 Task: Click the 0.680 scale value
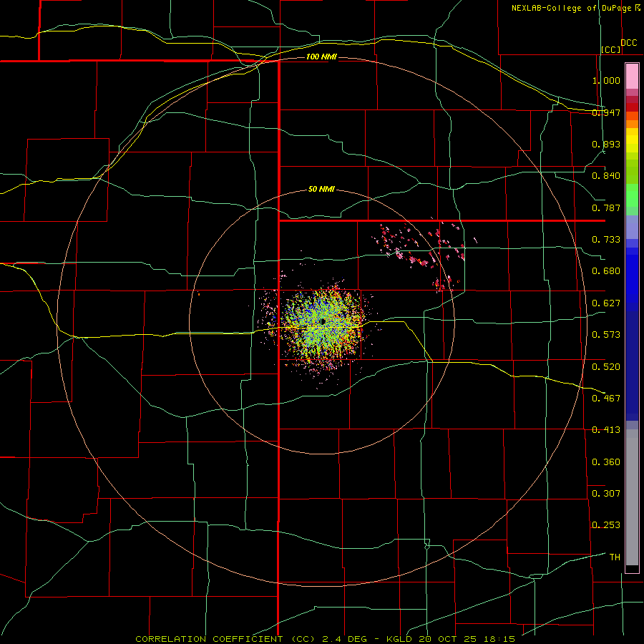click(x=606, y=271)
